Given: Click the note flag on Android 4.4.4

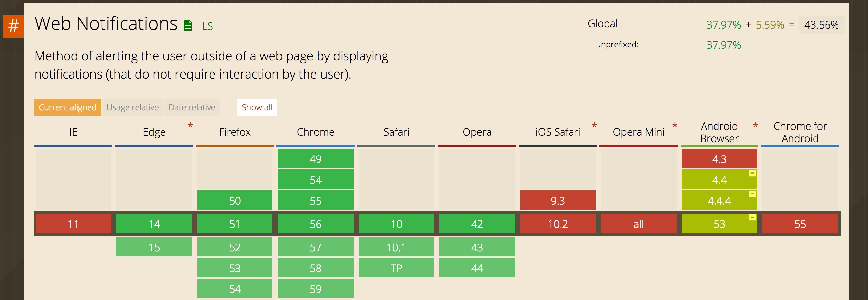Looking at the screenshot, I should [753, 194].
